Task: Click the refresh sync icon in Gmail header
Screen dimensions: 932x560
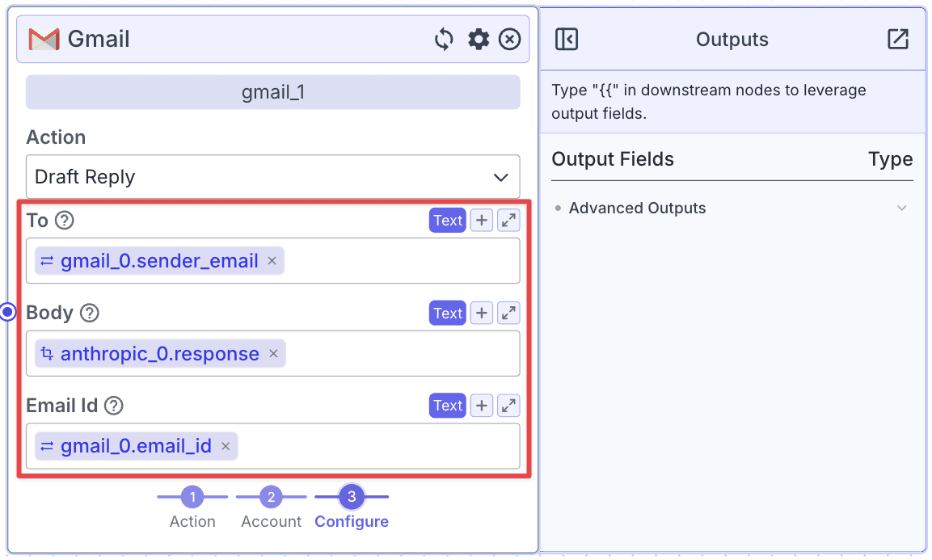Action: [444, 40]
